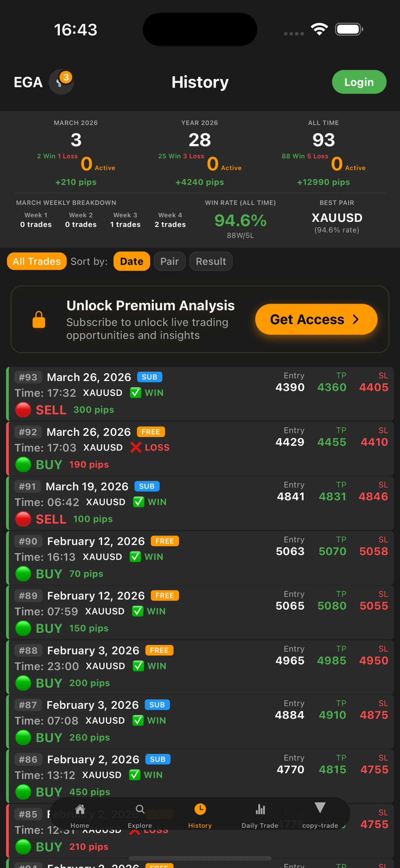
Task: Tap the FREE badge on trade #90
Action: click(165, 541)
